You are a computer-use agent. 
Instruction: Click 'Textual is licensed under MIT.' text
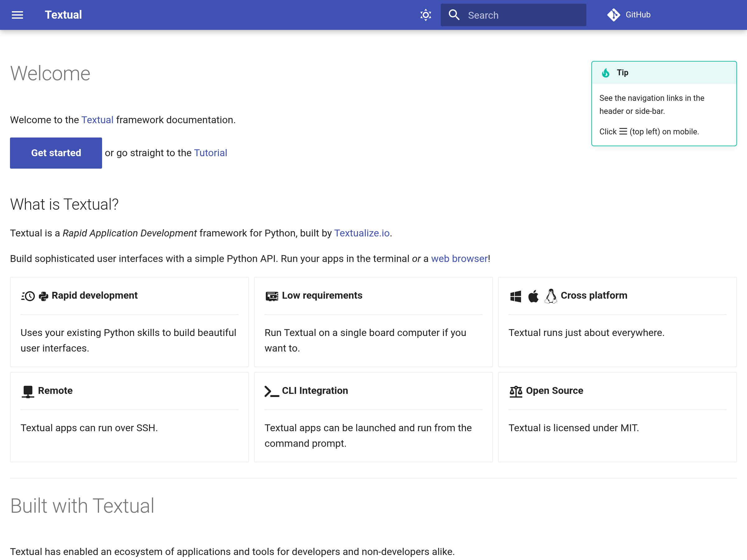click(573, 428)
